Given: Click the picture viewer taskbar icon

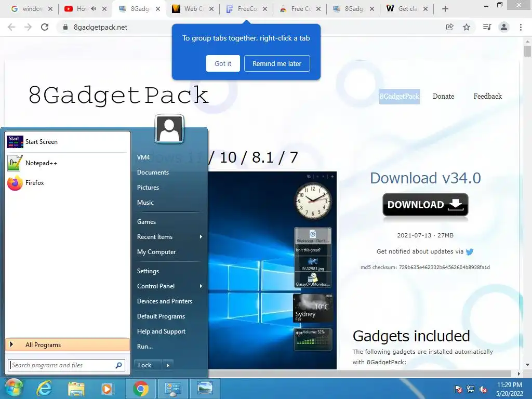Looking at the screenshot, I should (x=205, y=389).
